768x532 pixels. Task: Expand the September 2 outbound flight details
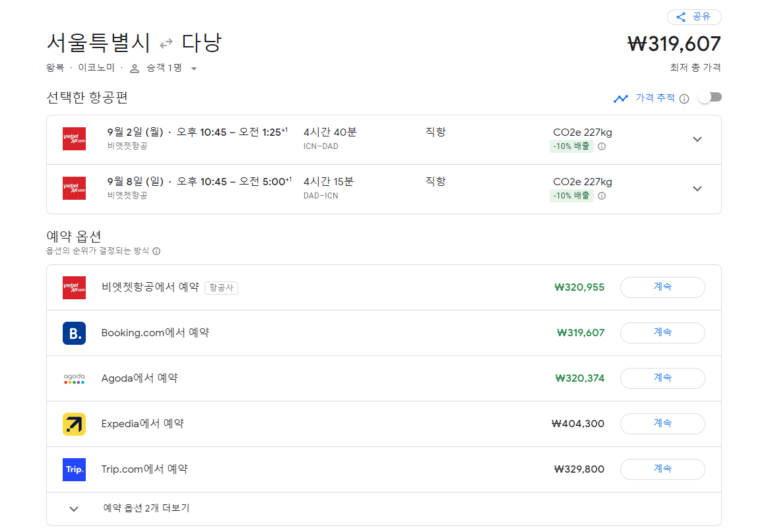coord(697,139)
